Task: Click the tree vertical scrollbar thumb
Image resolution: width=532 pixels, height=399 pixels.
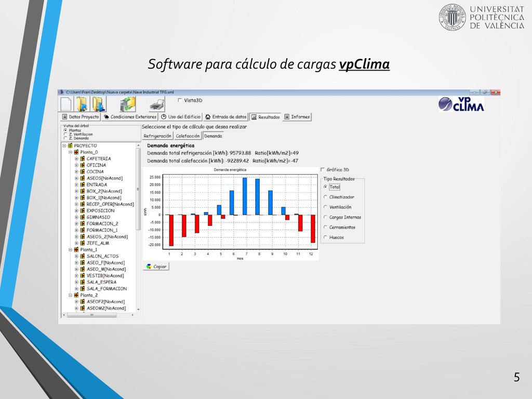Action: [x=138, y=189]
